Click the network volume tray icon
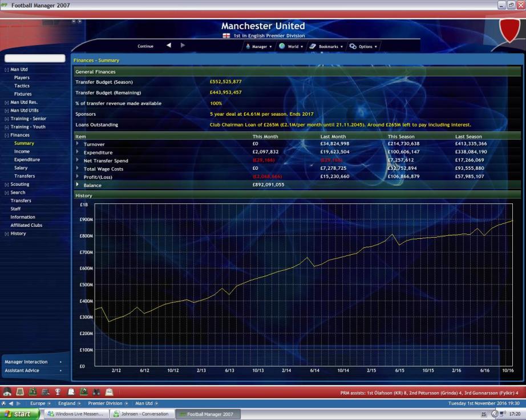This screenshot has height=420, width=526. pos(503,414)
